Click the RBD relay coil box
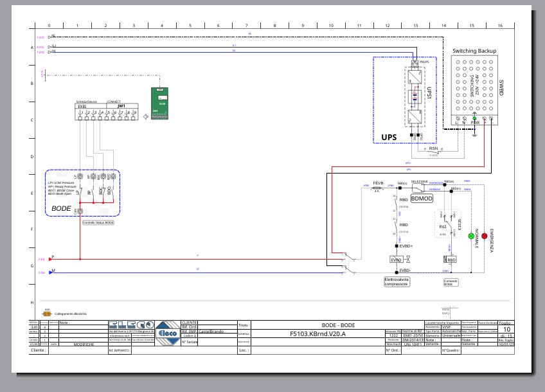Image resolution: width=545 pixels, height=392 pixels. point(450,260)
